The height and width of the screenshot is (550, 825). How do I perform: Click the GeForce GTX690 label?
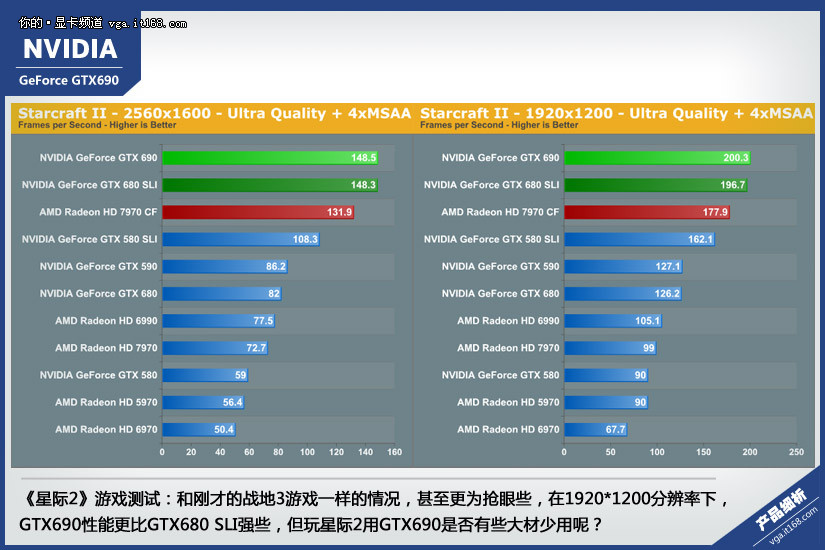point(69,81)
